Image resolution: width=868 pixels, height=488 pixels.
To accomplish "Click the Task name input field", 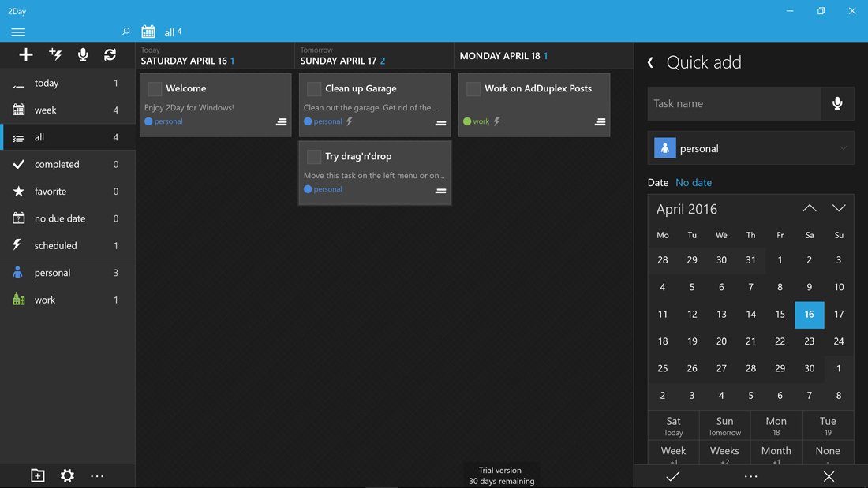I will click(734, 103).
